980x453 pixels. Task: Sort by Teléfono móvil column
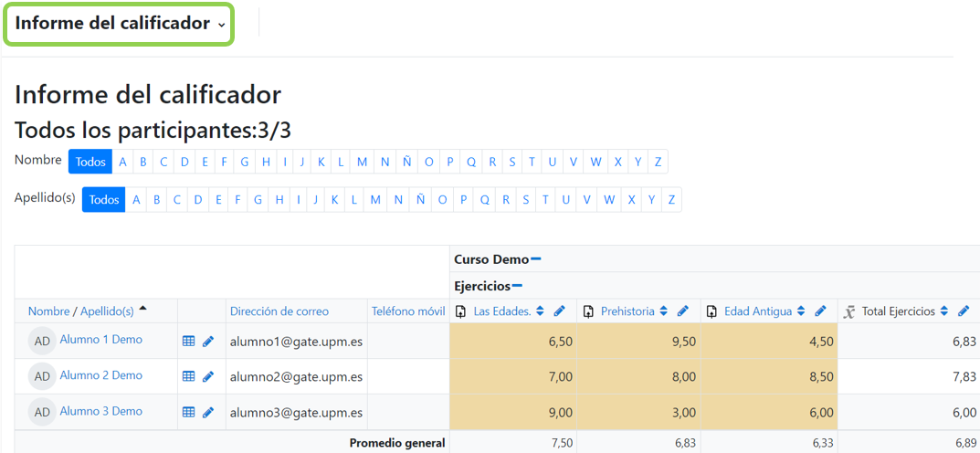pos(407,311)
